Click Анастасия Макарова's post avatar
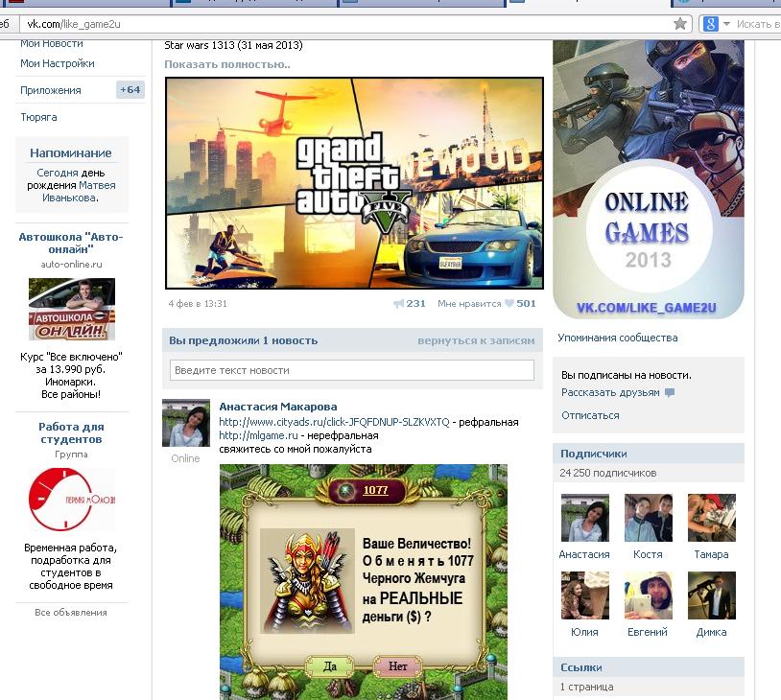The width and height of the screenshot is (781, 700). click(x=186, y=423)
